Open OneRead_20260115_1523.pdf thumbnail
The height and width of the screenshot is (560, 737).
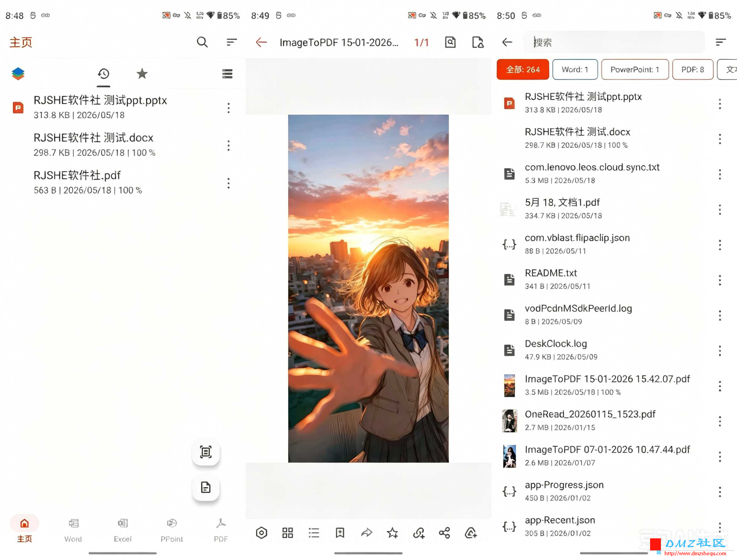tap(509, 421)
